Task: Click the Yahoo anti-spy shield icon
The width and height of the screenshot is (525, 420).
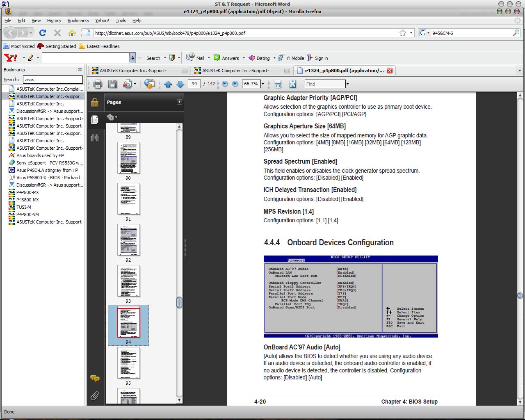Action: (172, 58)
